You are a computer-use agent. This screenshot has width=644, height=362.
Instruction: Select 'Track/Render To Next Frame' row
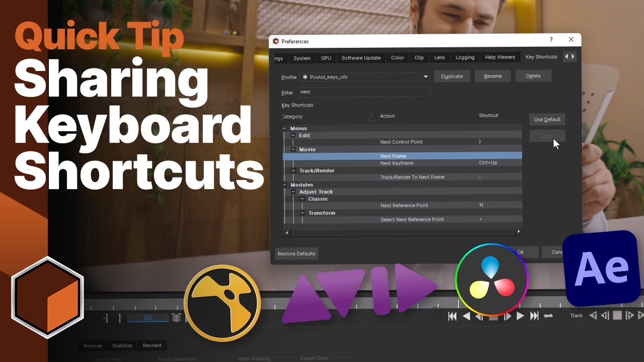(403, 177)
